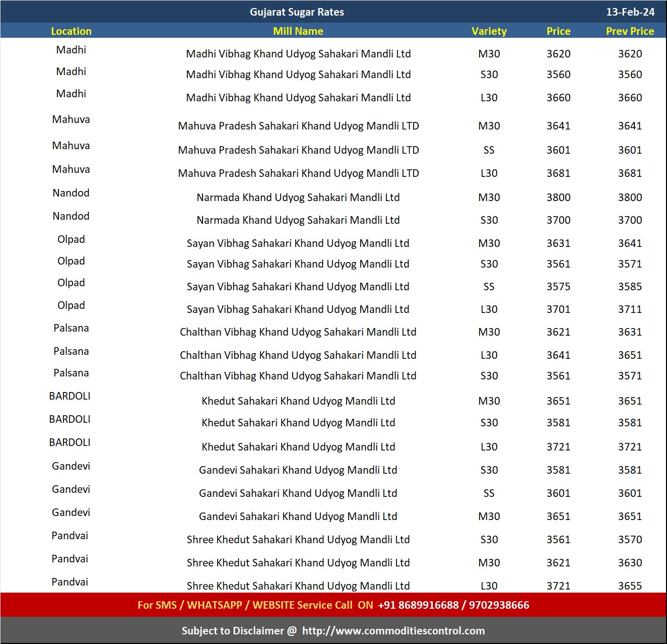Click variety 'S30' in the Palsana row

pos(489,376)
